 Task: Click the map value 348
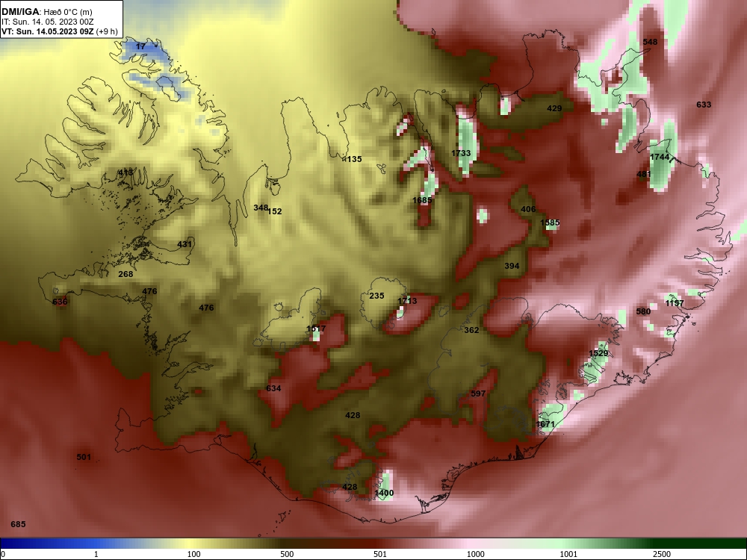(x=261, y=208)
